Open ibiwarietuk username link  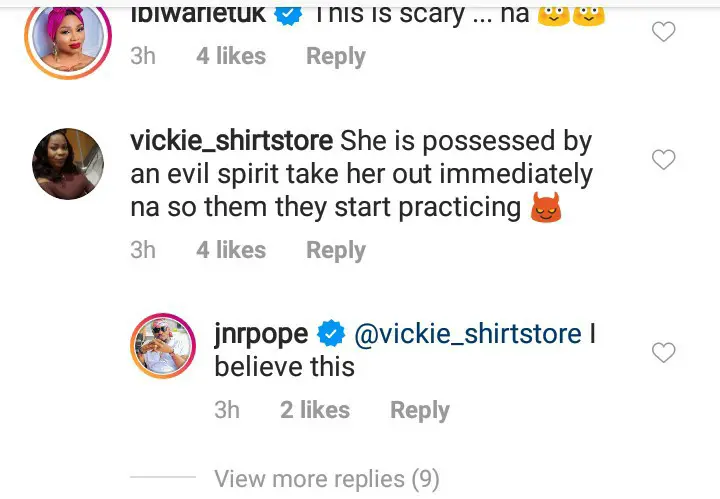198,14
